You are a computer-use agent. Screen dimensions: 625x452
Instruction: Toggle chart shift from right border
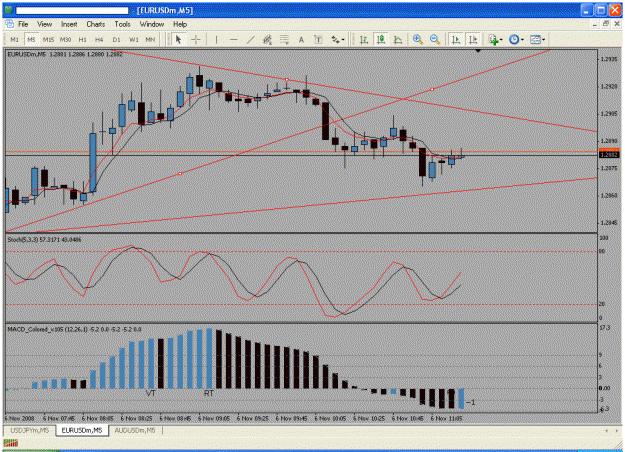point(473,39)
